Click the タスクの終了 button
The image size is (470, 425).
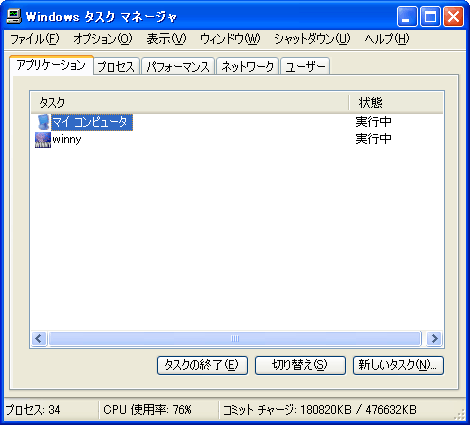pos(202,365)
